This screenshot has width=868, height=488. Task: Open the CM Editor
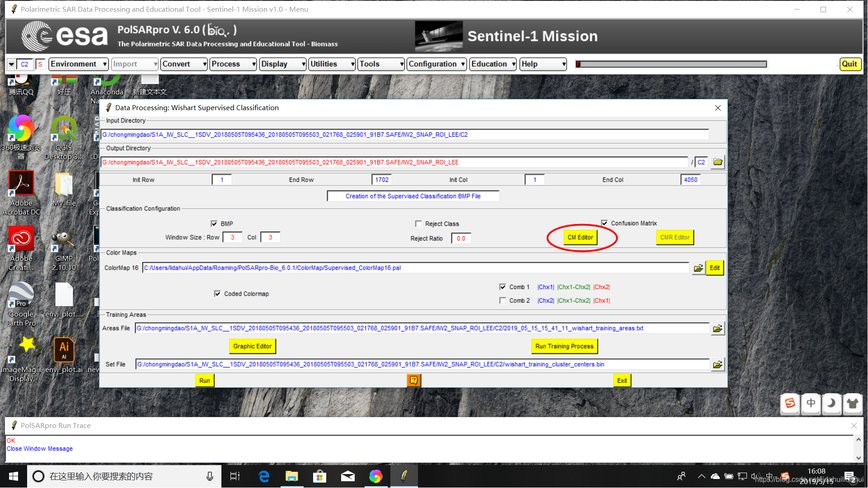coord(580,238)
